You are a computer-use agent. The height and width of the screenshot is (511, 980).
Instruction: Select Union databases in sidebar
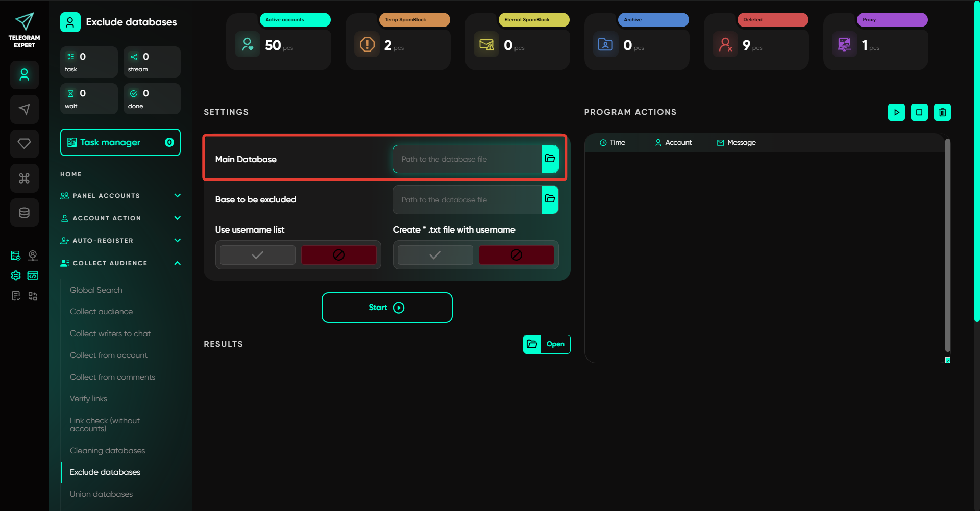101,494
